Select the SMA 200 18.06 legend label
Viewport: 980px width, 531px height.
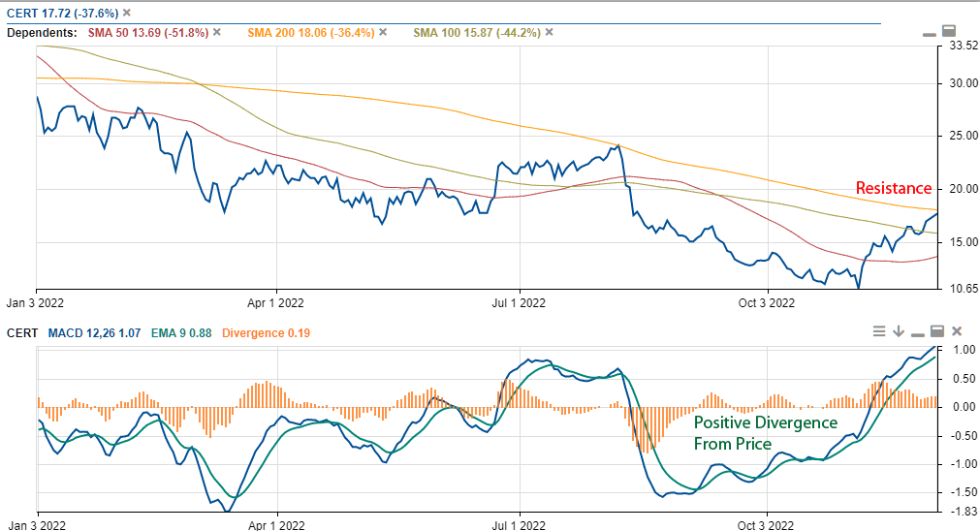[x=310, y=32]
